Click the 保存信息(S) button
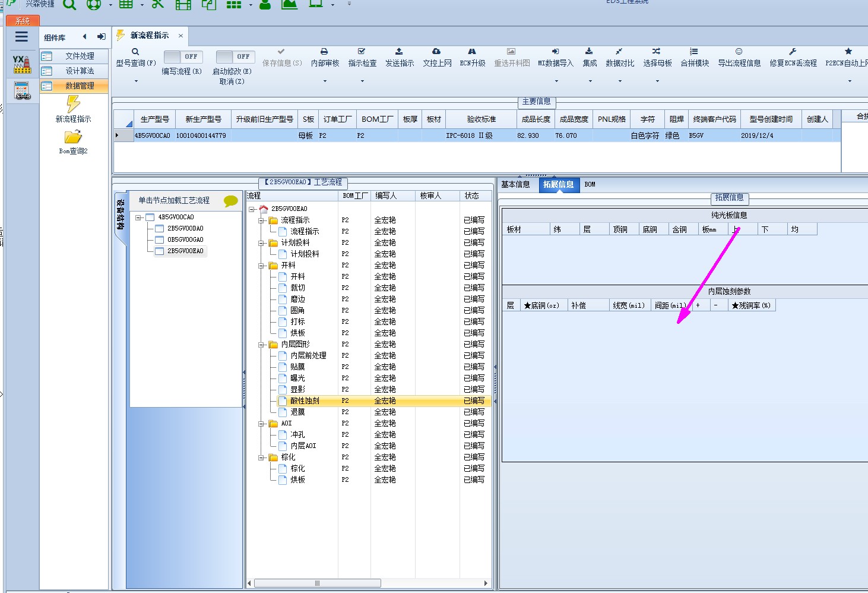The image size is (868, 593). 282,58
